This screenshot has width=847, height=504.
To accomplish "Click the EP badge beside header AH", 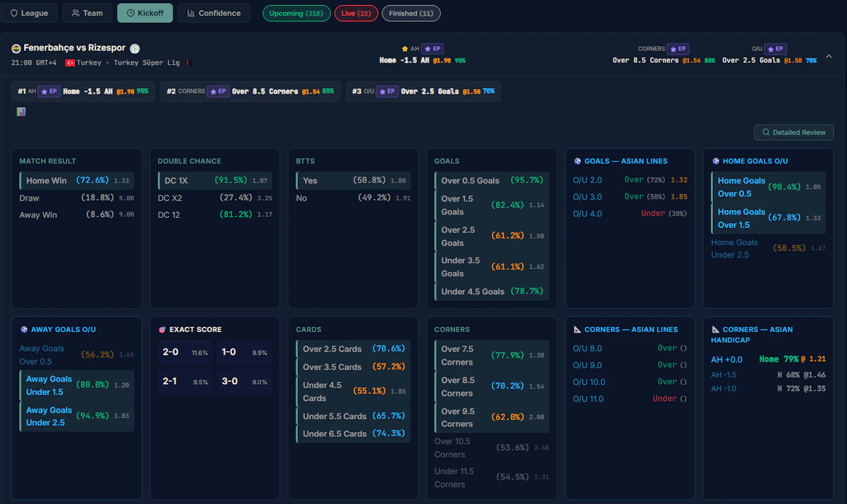I will coord(432,49).
